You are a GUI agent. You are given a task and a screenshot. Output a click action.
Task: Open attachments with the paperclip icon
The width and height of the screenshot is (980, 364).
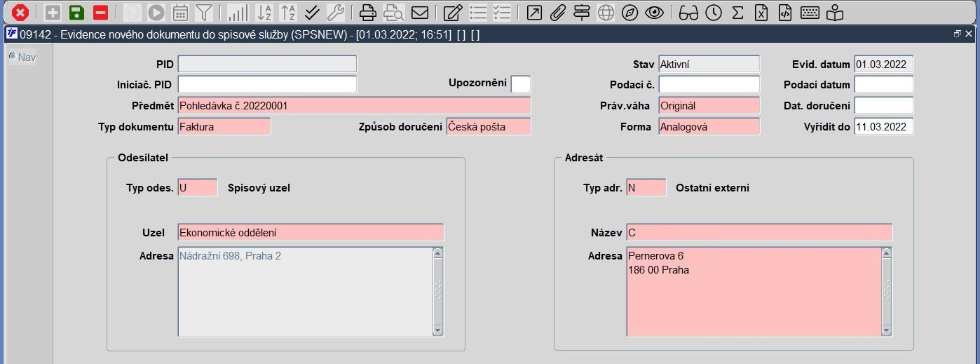coord(557,12)
